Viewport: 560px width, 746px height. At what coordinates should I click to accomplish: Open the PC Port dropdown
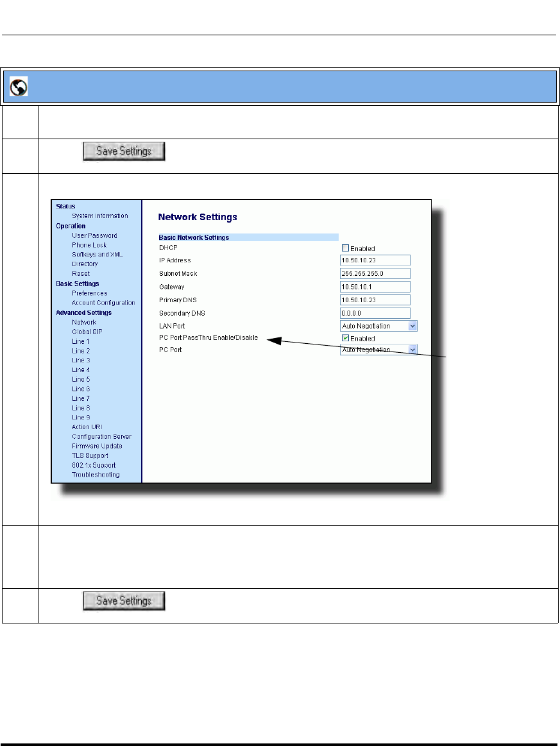tap(378, 350)
